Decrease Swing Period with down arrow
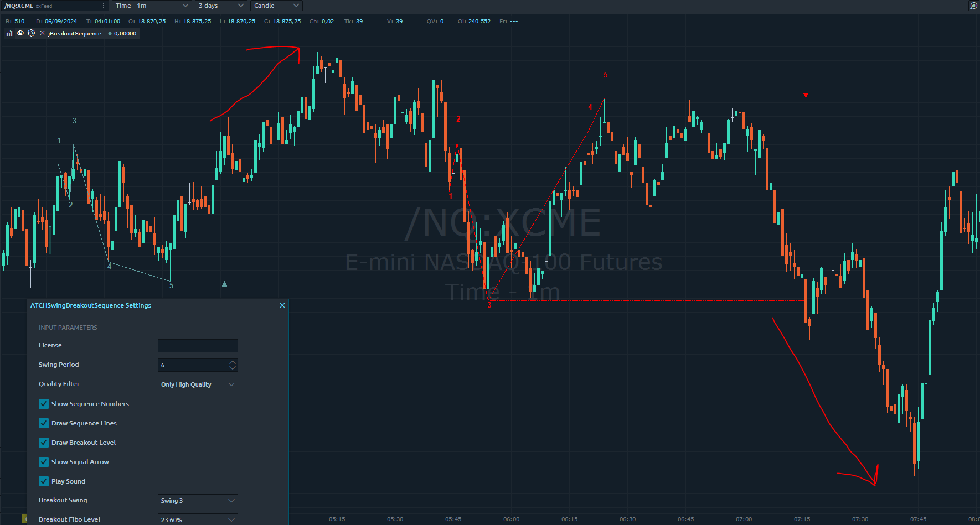This screenshot has height=525, width=980. (x=233, y=368)
